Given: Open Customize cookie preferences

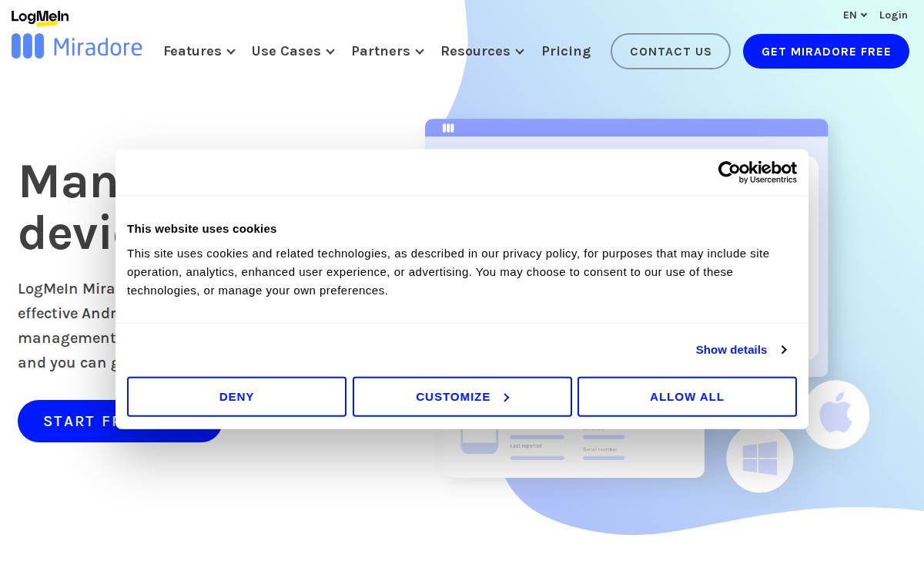Looking at the screenshot, I should [462, 397].
